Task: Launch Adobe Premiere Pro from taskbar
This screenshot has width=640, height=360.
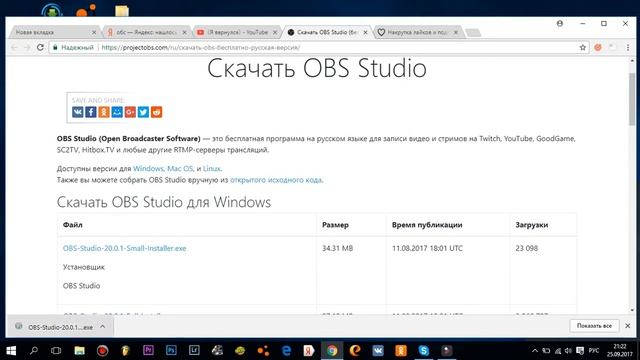Action: (148, 350)
